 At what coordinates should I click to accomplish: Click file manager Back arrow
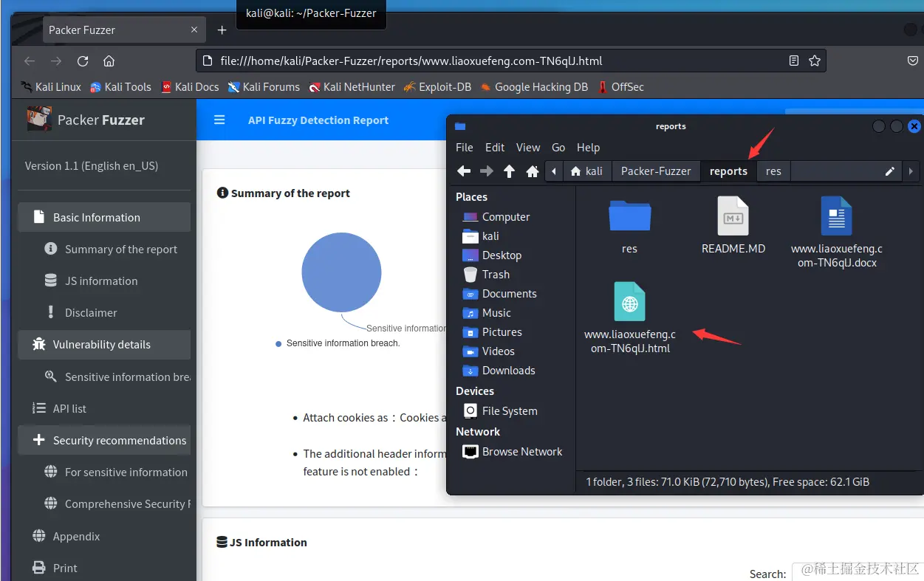click(x=464, y=171)
